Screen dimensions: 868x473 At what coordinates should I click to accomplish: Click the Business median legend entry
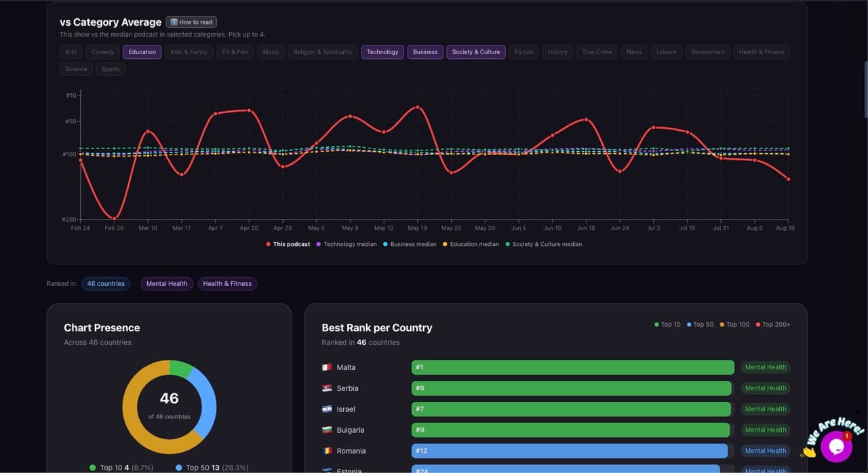(410, 244)
